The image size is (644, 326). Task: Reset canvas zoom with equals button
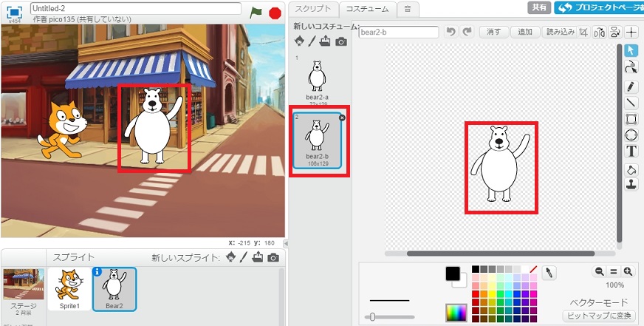pyautogui.click(x=614, y=271)
